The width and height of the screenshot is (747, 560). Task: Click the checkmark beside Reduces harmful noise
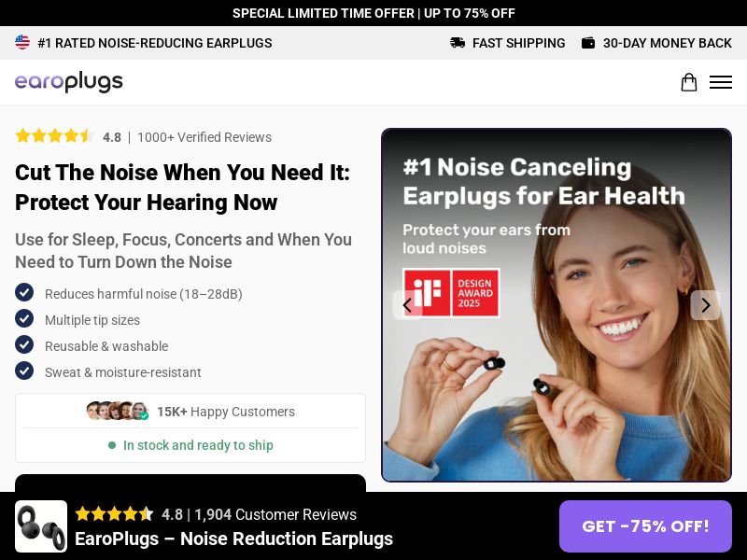click(x=24, y=292)
